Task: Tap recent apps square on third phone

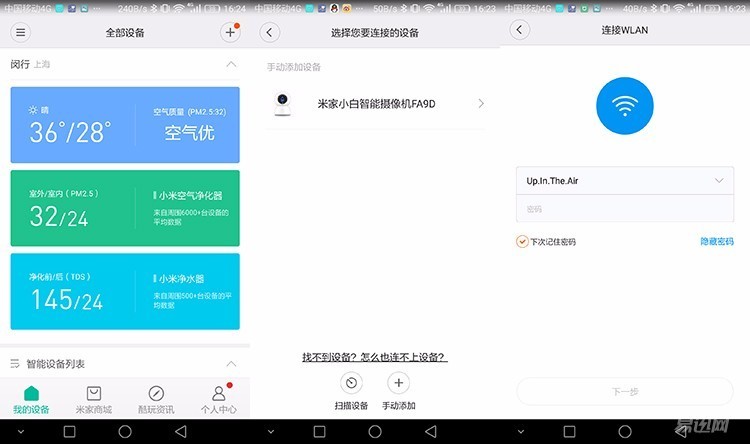Action: 569,432
